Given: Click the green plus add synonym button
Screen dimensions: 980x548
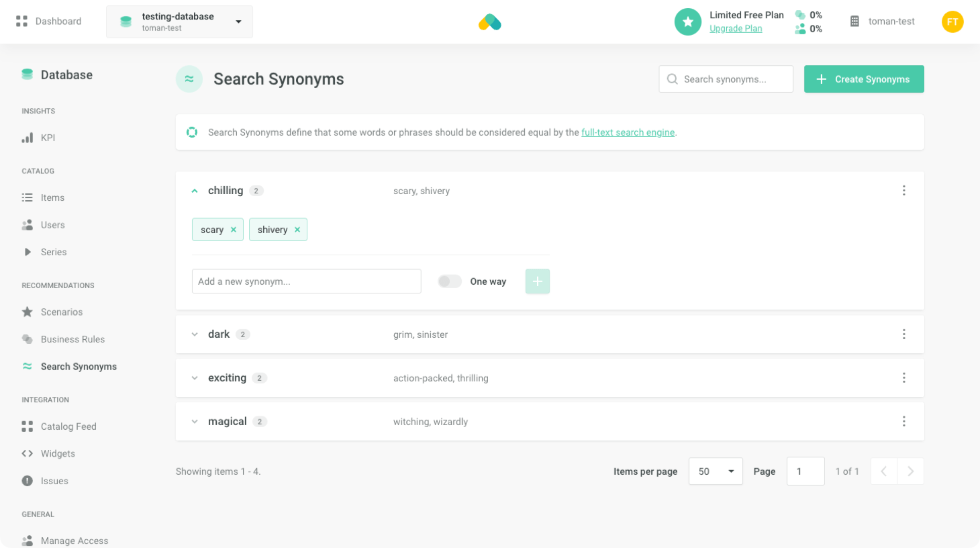Looking at the screenshot, I should 537,281.
